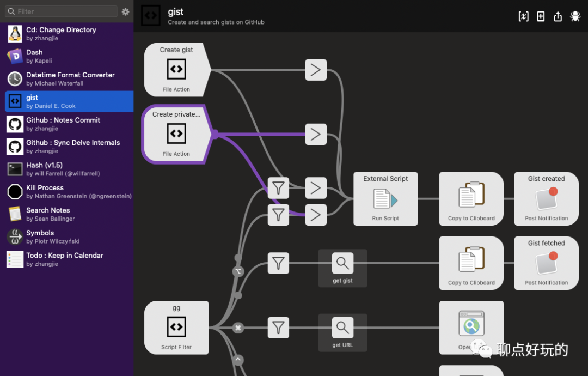The width and height of the screenshot is (588, 376).
Task: Open the Todo : Keep in Calendar workflow
Action: [69, 259]
